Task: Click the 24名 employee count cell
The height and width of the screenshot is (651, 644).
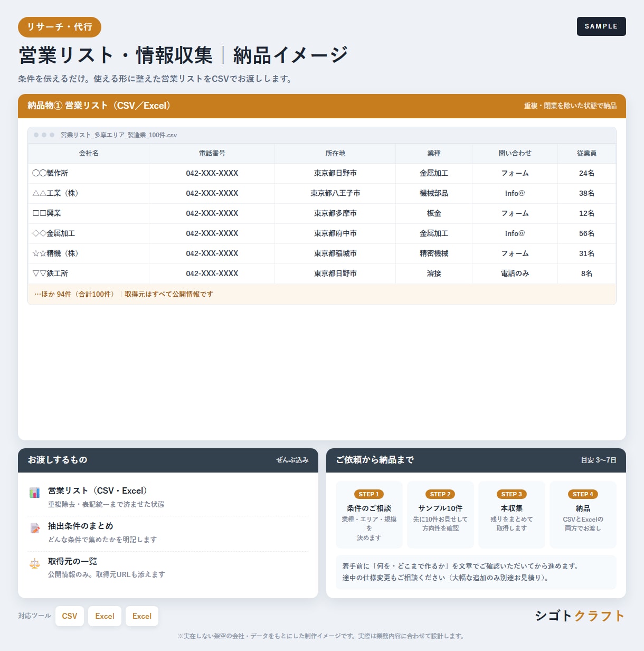Action: click(587, 173)
